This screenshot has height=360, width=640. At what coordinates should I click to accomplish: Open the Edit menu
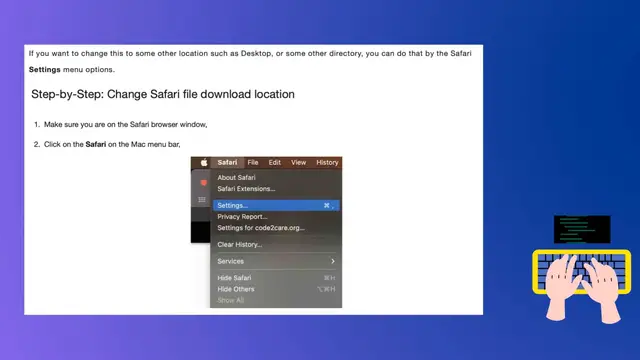[x=274, y=162]
